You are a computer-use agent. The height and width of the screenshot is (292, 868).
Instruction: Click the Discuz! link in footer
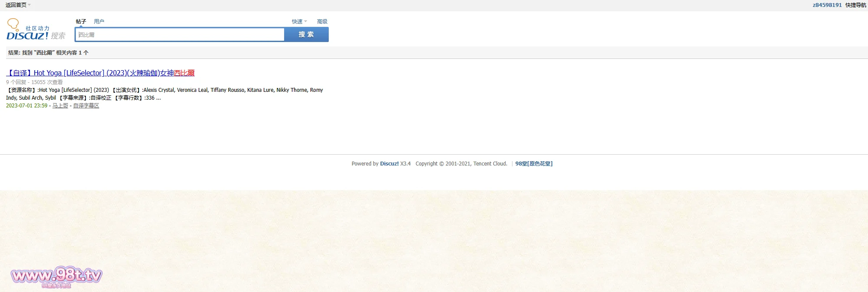point(389,164)
